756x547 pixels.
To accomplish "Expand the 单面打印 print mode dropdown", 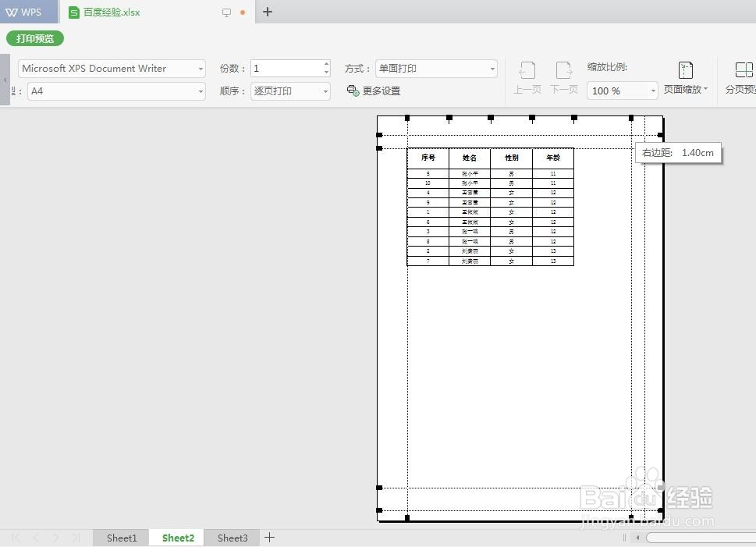I will tap(492, 68).
